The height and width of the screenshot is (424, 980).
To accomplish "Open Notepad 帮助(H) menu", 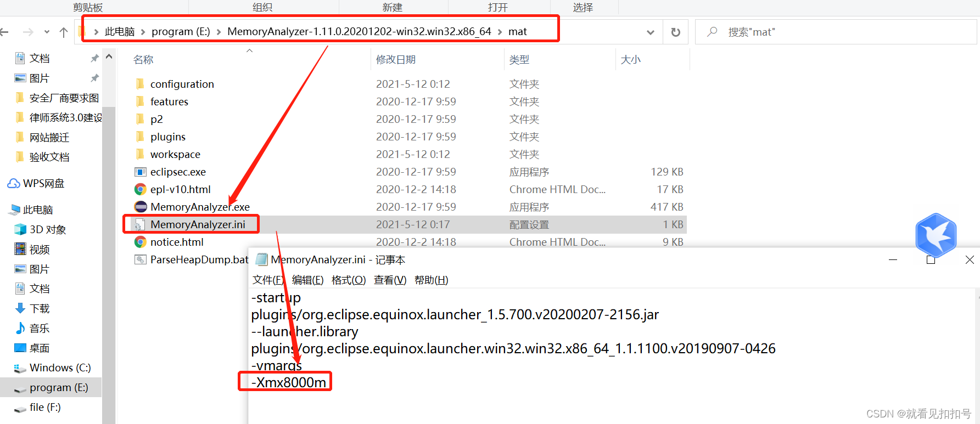I will click(x=432, y=280).
